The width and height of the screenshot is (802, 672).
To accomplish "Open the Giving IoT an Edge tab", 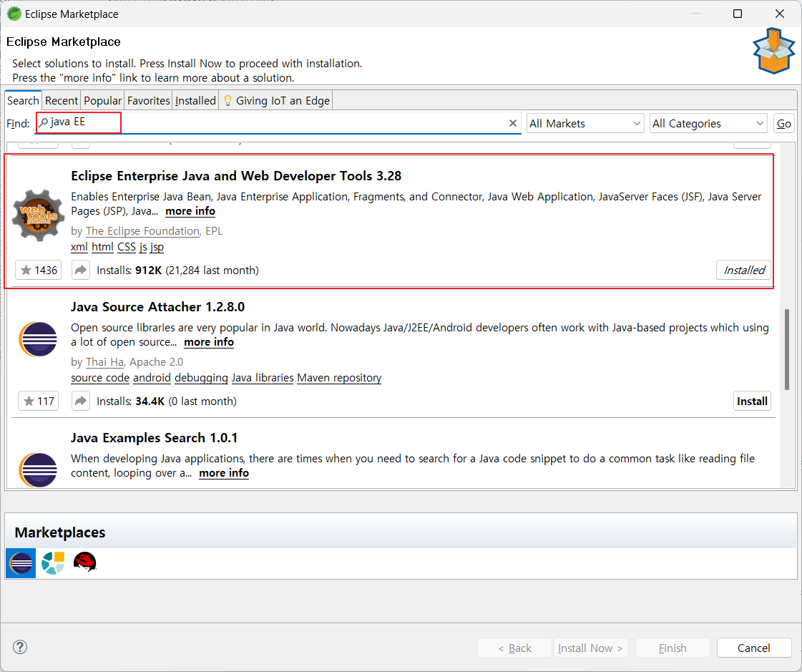I will coord(276,101).
